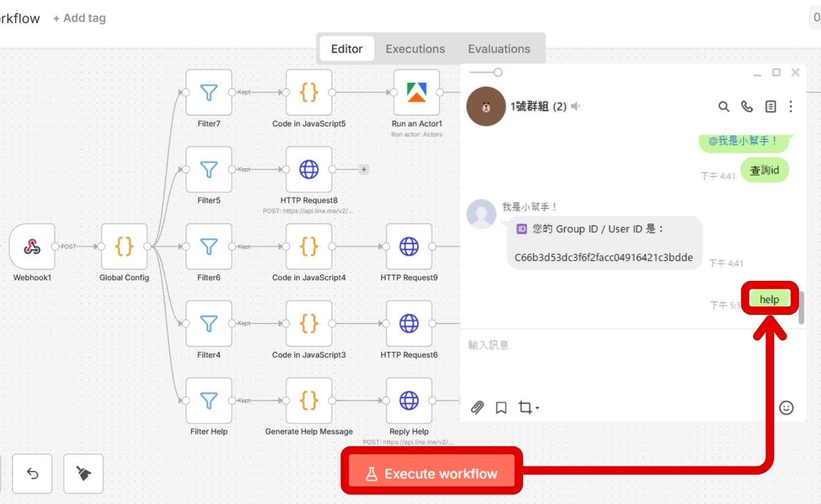Open the Evaluations tab

[499, 49]
